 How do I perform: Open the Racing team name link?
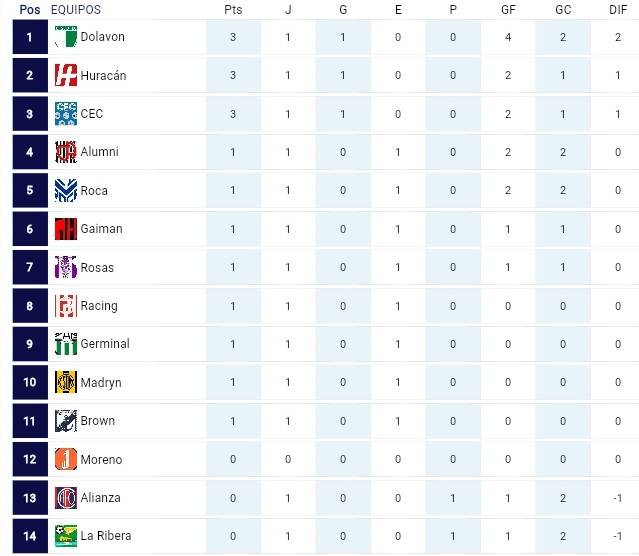point(99,306)
